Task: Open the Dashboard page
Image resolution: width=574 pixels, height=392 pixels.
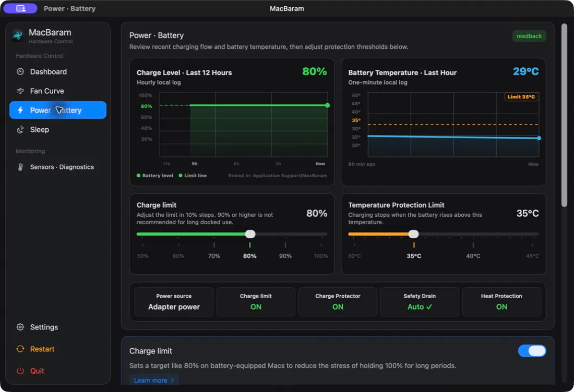Action: click(x=58, y=71)
